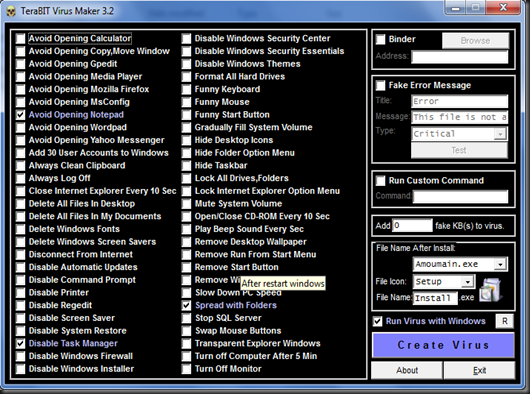
Task: Click the File Name field containing Install
Action: tap(435, 298)
